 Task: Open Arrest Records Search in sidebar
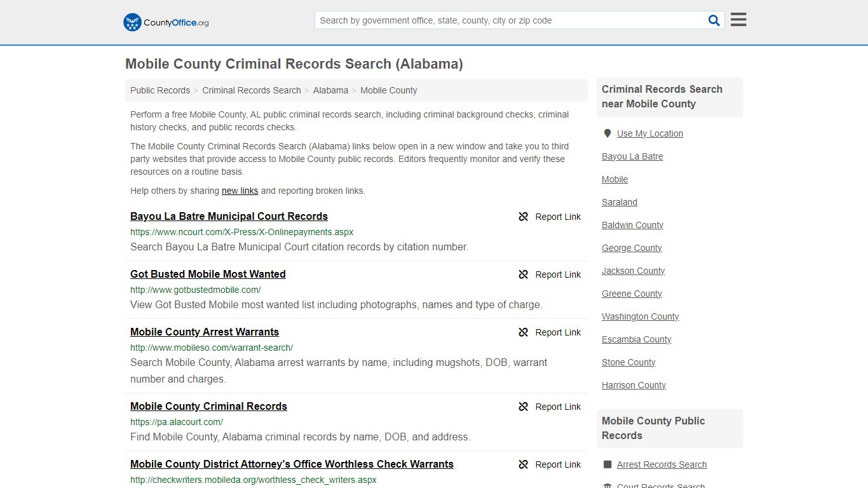[x=661, y=464]
